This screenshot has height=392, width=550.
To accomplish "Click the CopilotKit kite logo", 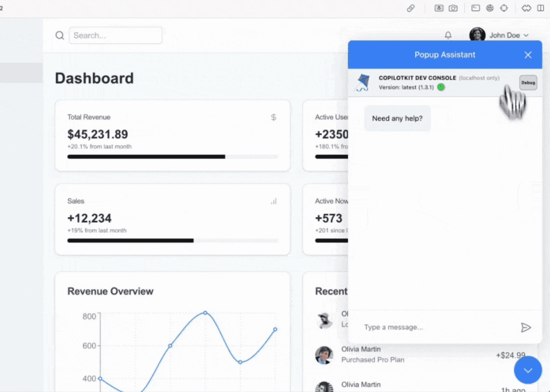I will pos(363,83).
